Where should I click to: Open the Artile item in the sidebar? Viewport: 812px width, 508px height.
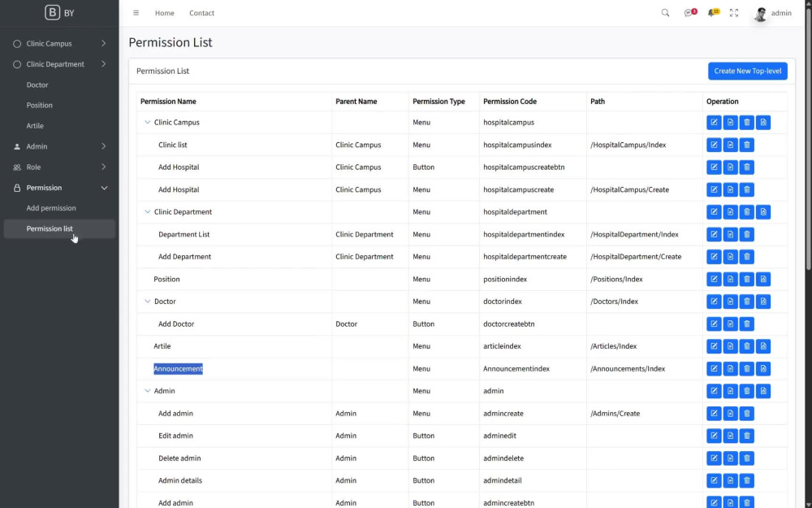coord(35,125)
